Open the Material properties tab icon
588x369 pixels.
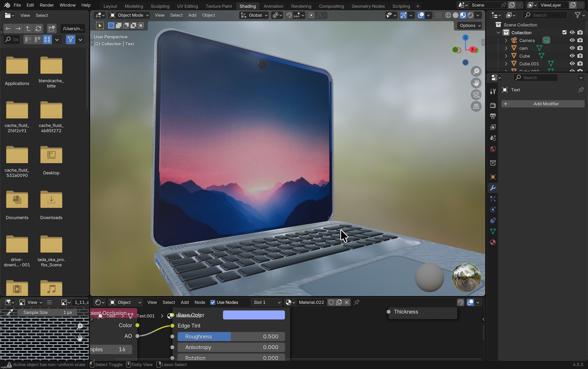point(493,242)
